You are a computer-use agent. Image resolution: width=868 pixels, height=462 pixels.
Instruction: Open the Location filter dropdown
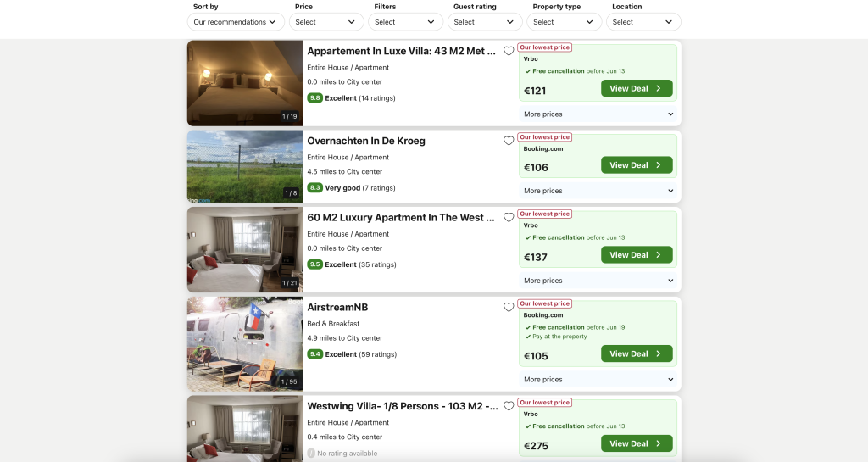tap(643, 22)
